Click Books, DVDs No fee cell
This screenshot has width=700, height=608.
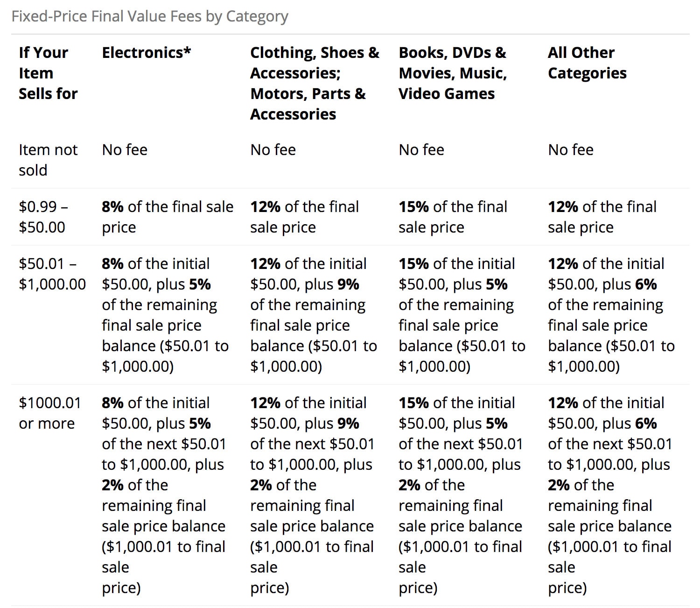click(421, 149)
